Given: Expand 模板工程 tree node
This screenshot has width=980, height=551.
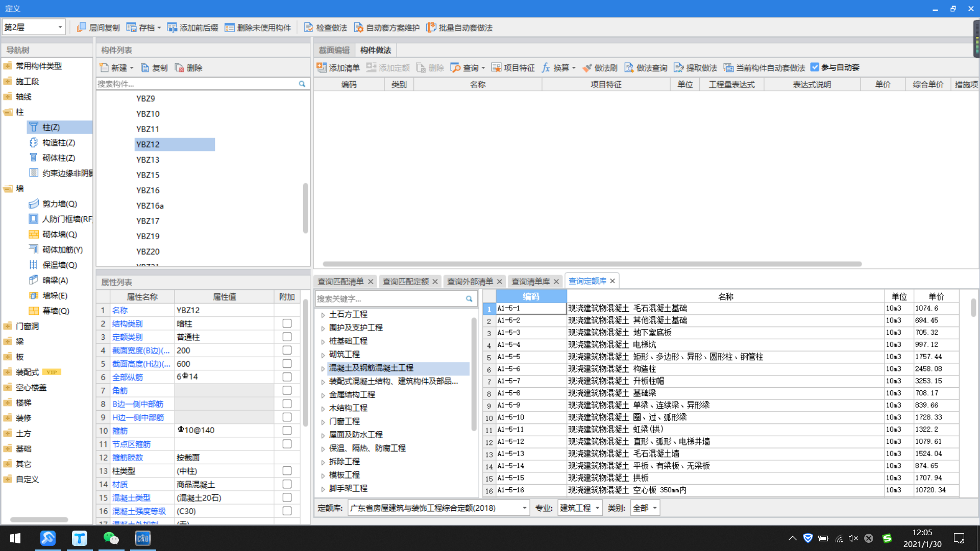Looking at the screenshot, I should pyautogui.click(x=323, y=475).
